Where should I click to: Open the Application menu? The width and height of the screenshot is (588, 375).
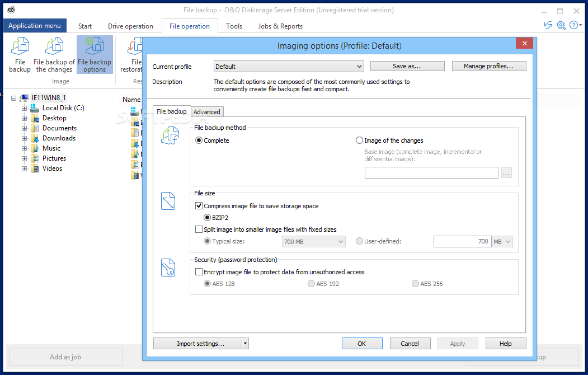(x=35, y=26)
